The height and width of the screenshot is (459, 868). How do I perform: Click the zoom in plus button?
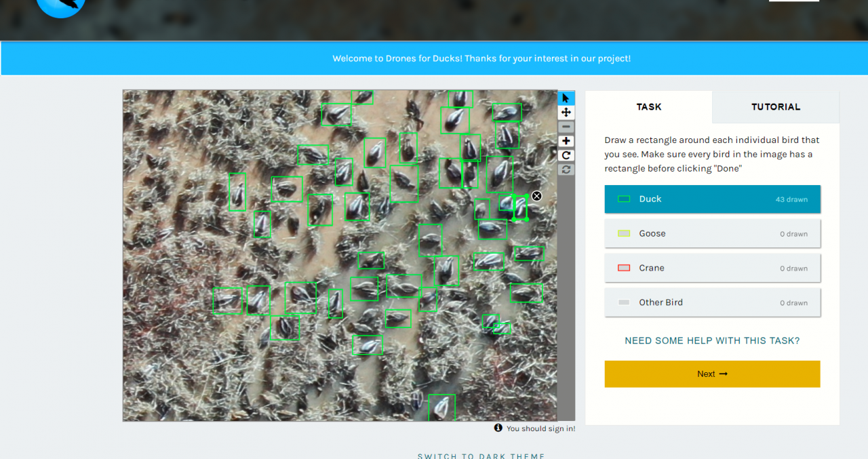[x=566, y=141]
